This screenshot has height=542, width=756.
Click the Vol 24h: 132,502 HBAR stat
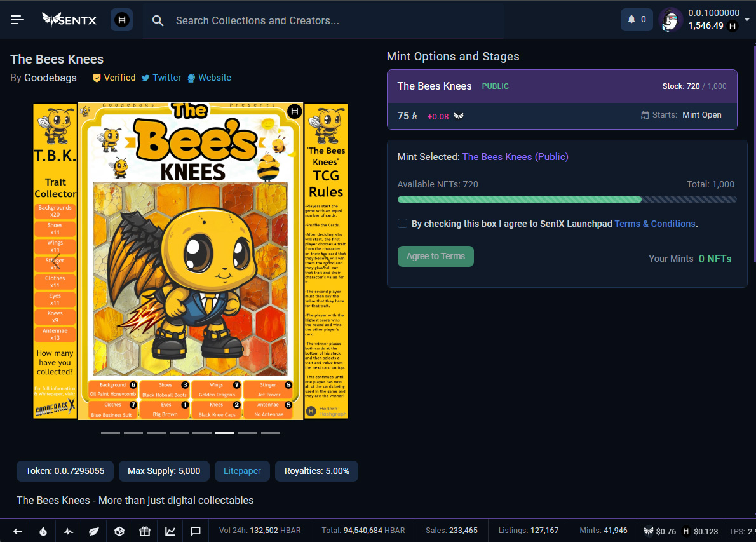tap(260, 531)
